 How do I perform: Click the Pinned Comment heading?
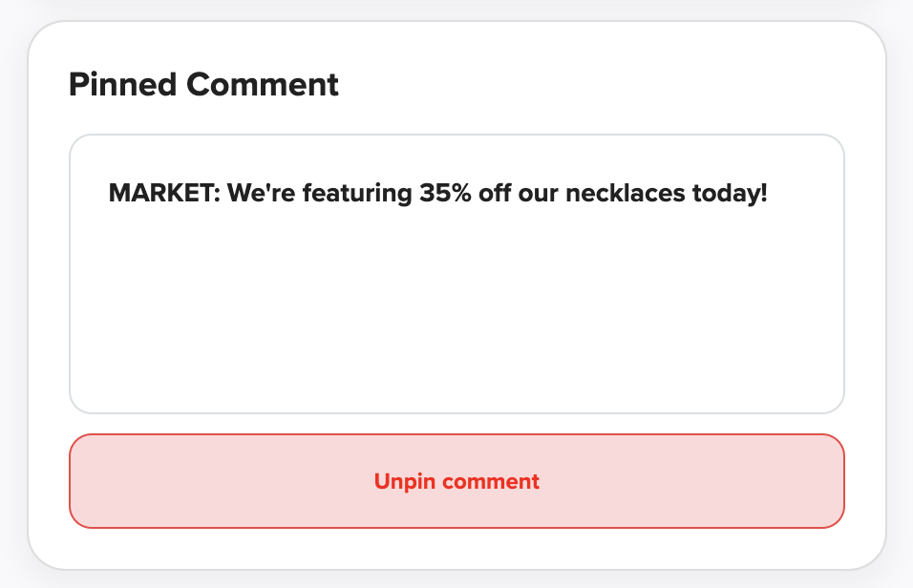pyautogui.click(x=203, y=85)
